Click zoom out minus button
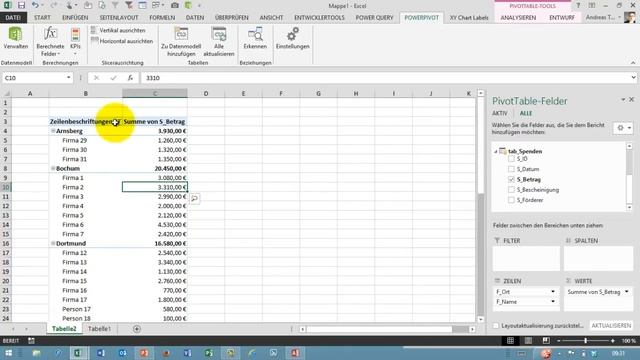 pyautogui.click(x=558, y=341)
